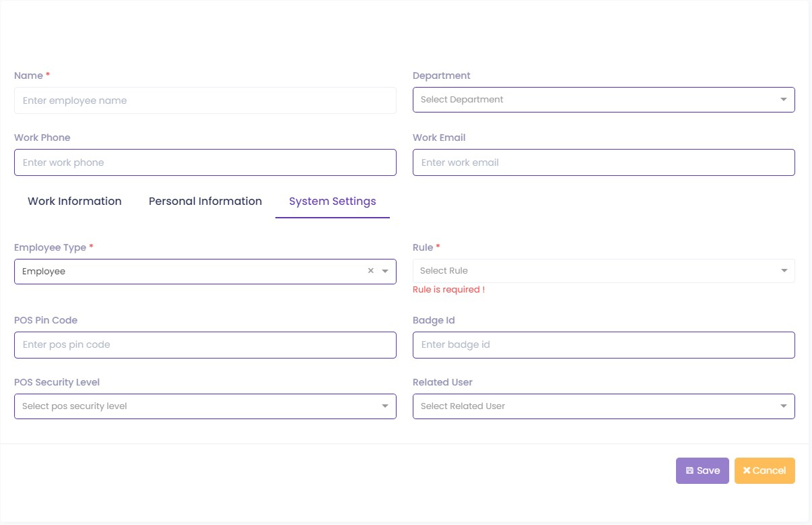This screenshot has height=525, width=812.
Task: Click the Rule is required error message
Action: 448,290
